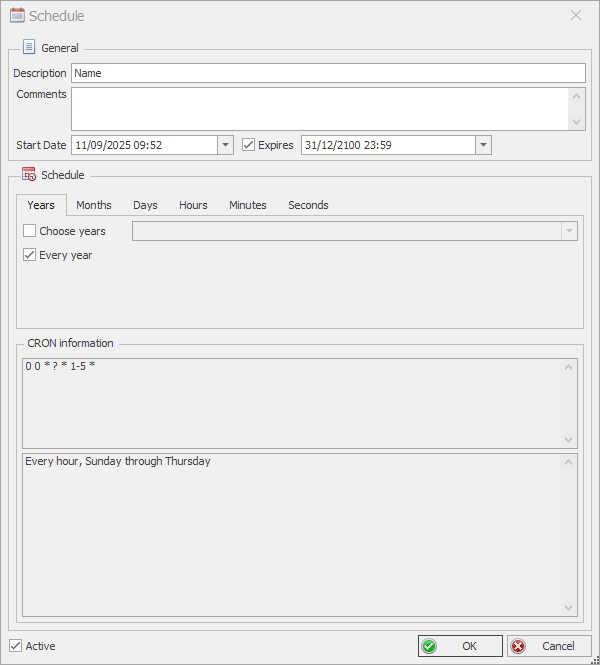Open the Start Date dropdown calendar
600x665 pixels.
[225, 145]
